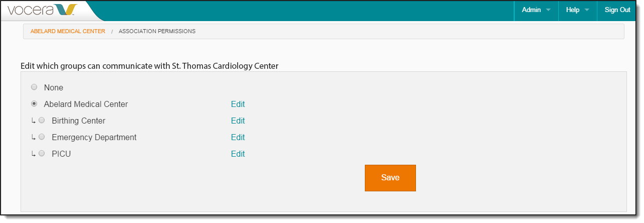Edit Abelard Medical Center permissions
The image size is (644, 223).
pos(238,104)
